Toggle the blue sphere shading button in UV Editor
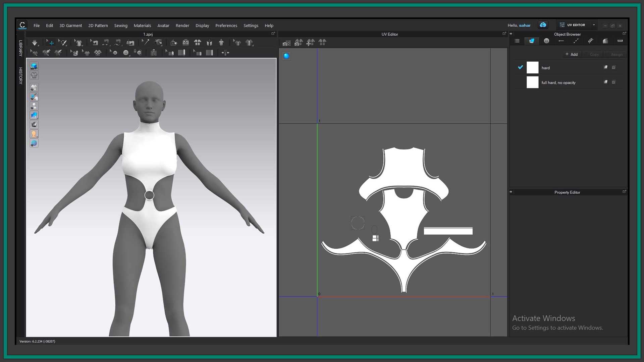 (x=286, y=56)
